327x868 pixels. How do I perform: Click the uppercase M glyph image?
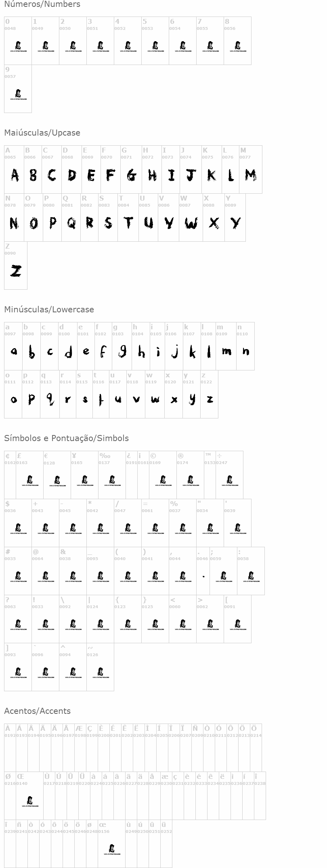tap(251, 175)
